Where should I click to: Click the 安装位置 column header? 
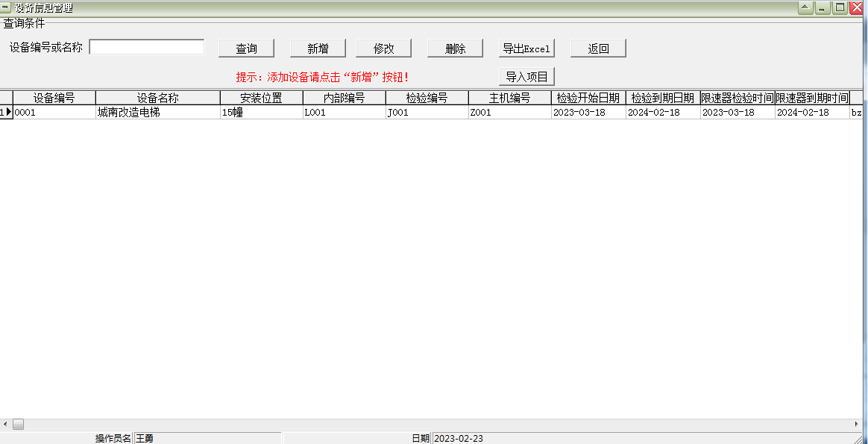(x=261, y=98)
